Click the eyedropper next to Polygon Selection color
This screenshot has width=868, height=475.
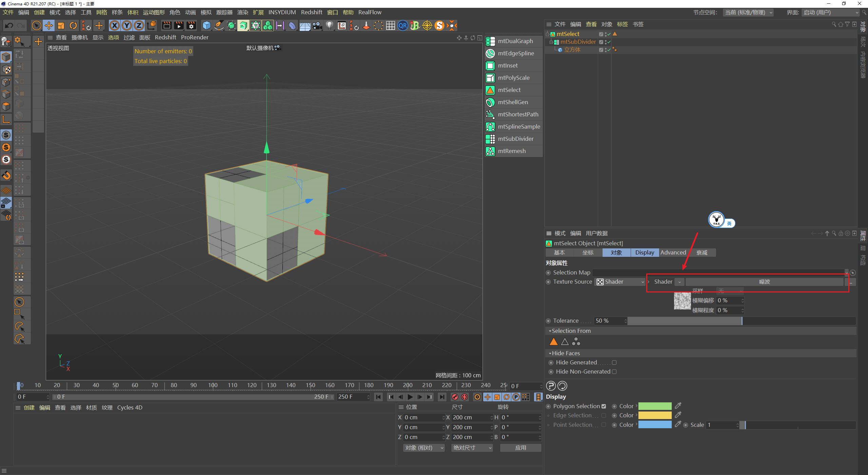click(x=678, y=406)
